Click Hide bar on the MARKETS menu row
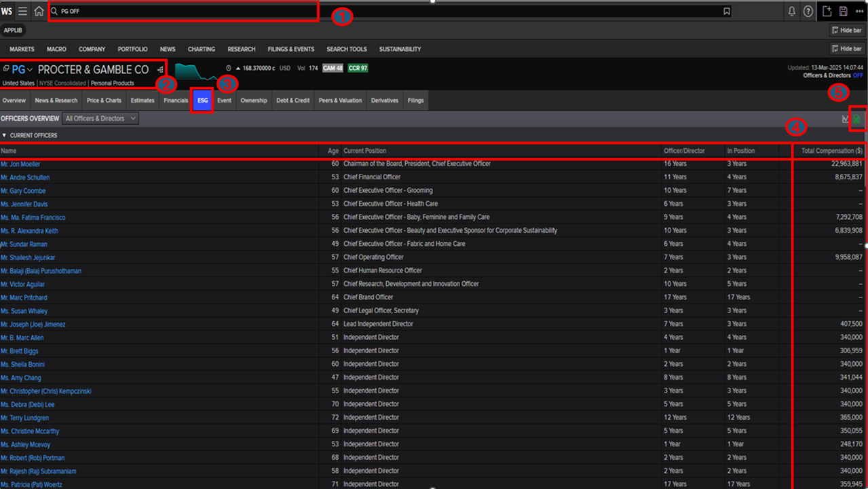The width and height of the screenshot is (868, 489). [847, 49]
